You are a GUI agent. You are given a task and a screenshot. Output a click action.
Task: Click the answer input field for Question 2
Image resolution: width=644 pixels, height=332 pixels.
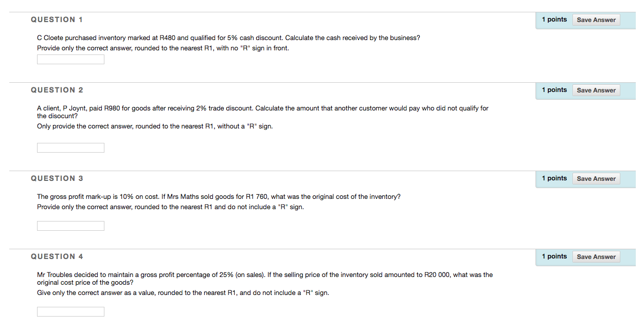click(70, 147)
